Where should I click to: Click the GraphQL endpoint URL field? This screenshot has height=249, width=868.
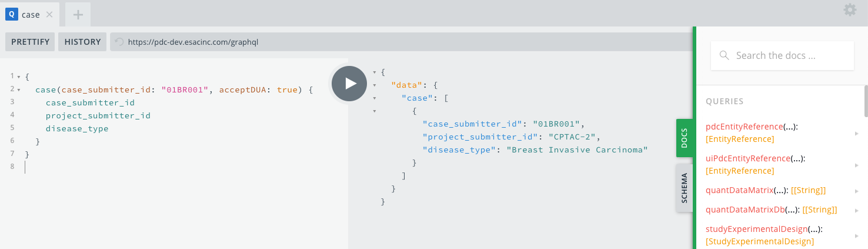[x=400, y=42]
